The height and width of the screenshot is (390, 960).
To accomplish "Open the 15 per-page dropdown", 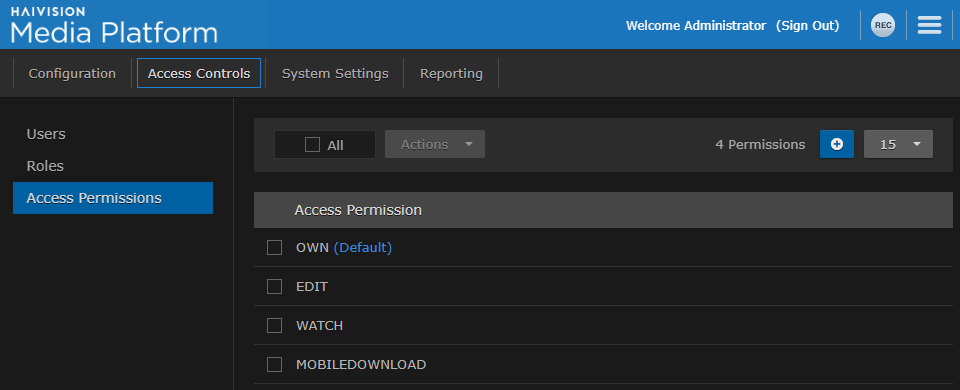I will 898,144.
